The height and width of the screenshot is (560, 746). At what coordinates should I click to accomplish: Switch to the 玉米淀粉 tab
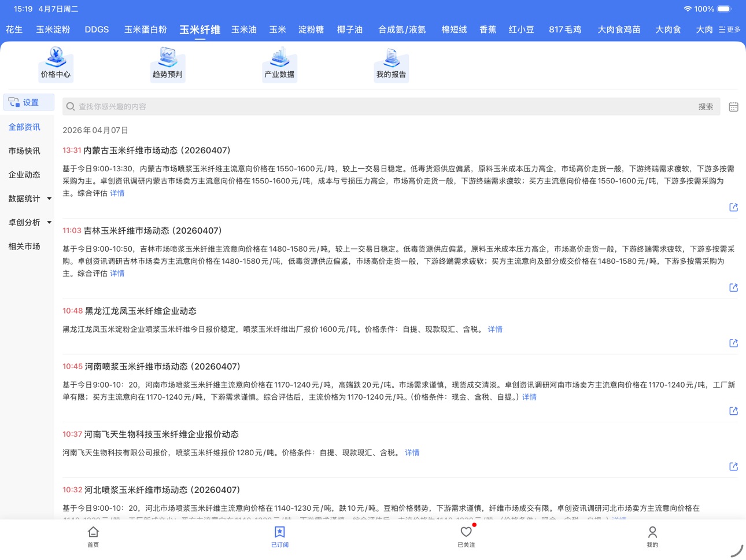click(x=53, y=30)
